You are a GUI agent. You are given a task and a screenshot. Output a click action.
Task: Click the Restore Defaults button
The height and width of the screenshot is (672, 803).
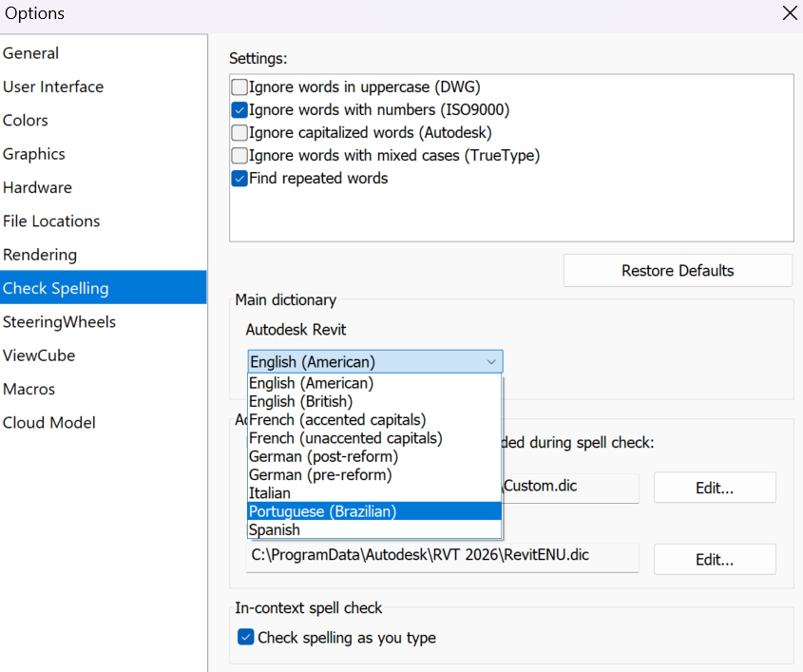click(x=677, y=271)
